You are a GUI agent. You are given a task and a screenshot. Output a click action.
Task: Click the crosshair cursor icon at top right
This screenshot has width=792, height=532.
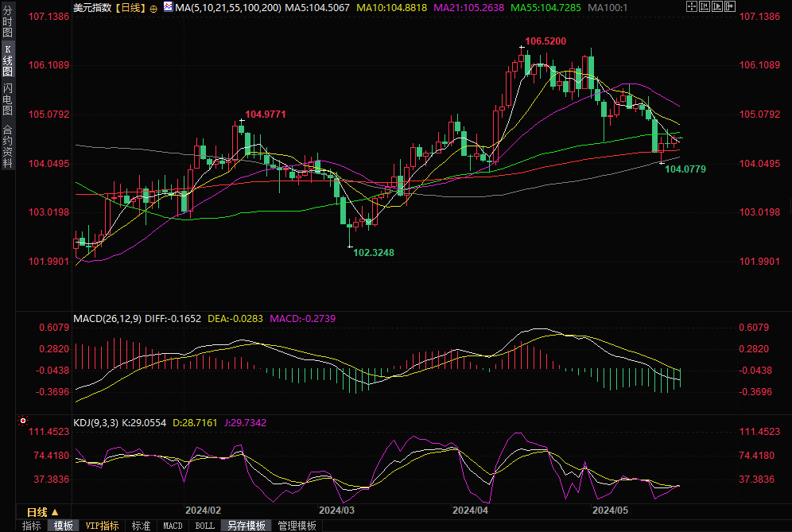pyautogui.click(x=692, y=6)
